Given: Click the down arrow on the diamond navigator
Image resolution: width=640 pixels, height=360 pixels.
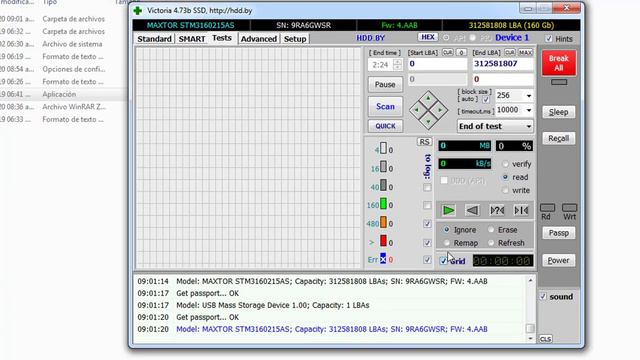Looking at the screenshot, I should tap(428, 122).
